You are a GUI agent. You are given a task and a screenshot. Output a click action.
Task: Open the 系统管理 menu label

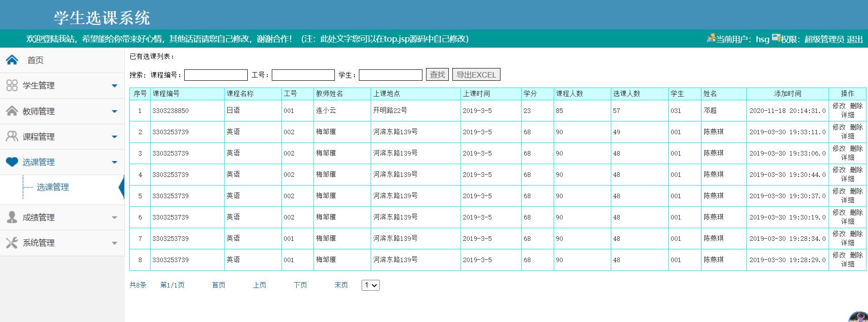(39, 243)
